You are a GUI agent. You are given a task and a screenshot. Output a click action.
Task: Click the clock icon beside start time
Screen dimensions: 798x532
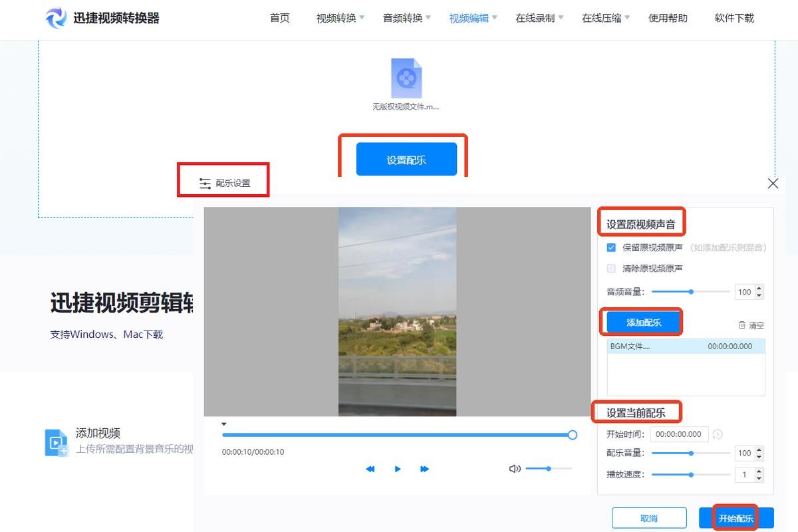(718, 434)
